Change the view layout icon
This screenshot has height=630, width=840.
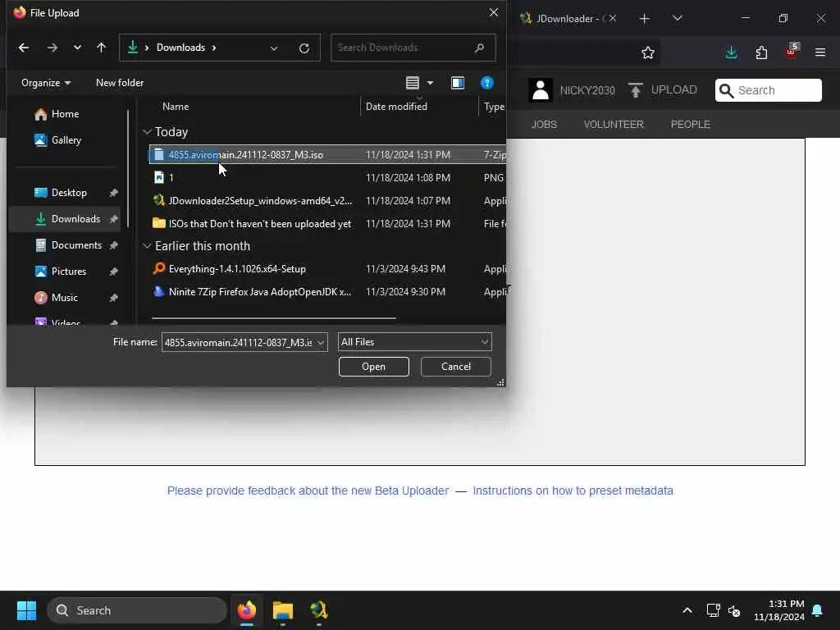(x=413, y=83)
